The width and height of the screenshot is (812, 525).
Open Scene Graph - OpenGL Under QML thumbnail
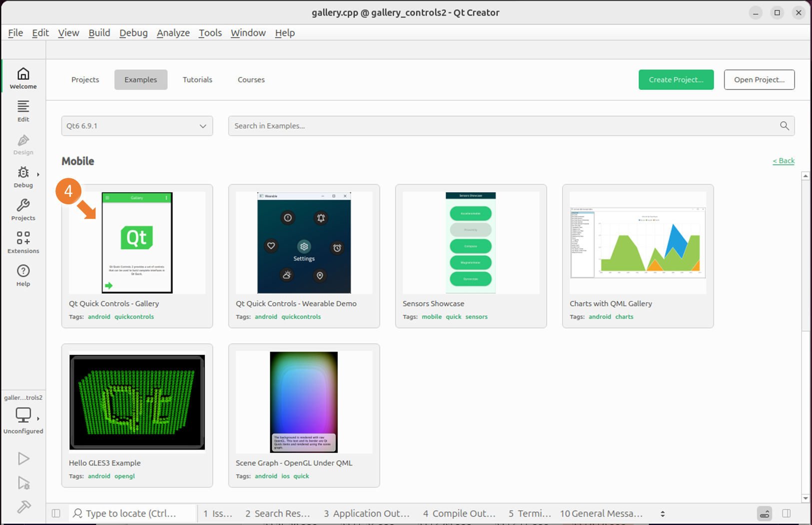[304, 402]
